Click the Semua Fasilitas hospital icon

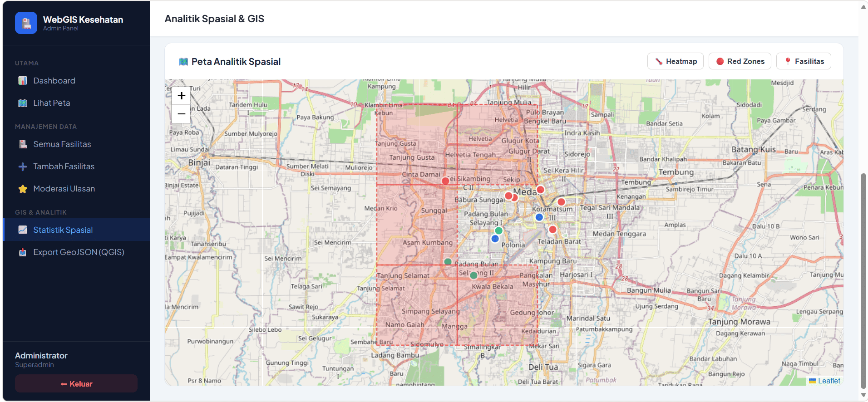coord(22,144)
